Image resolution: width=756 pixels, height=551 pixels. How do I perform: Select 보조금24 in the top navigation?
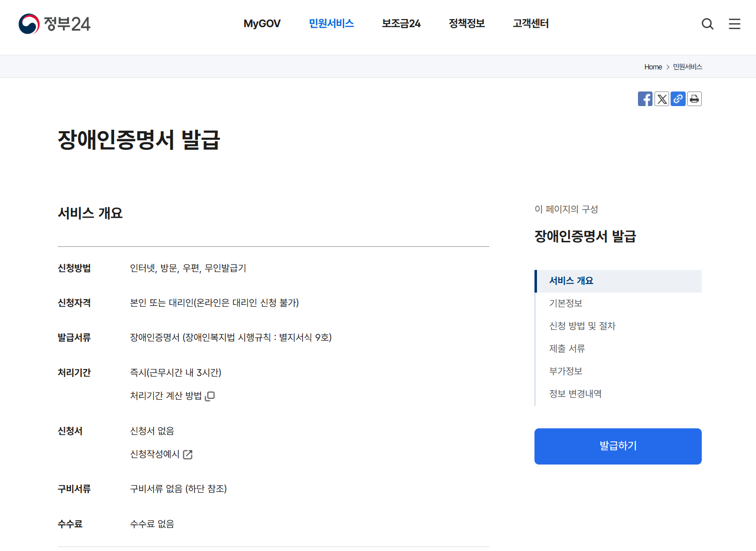tap(400, 24)
